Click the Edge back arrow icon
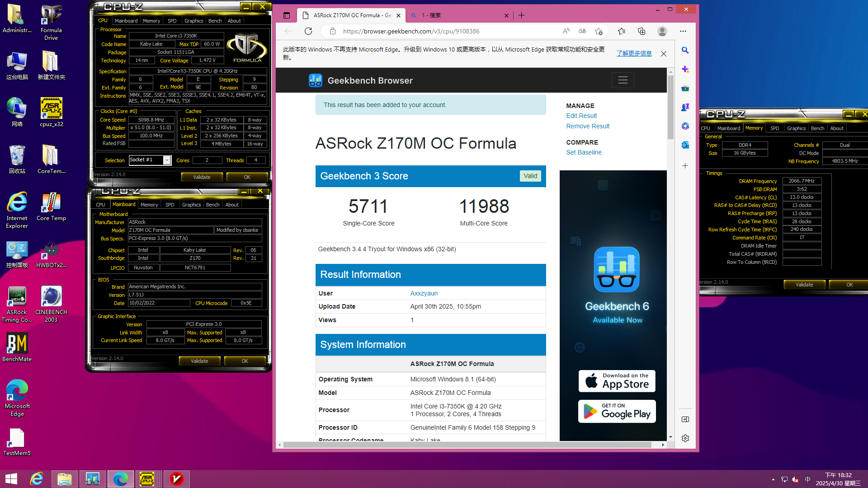The width and height of the screenshot is (868, 488). click(x=288, y=31)
